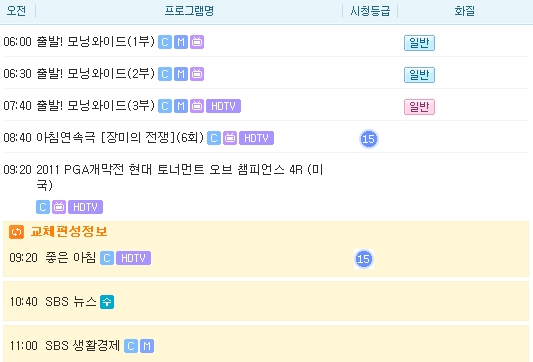The height and width of the screenshot is (362, 533).
Task: Click the C caption icon on the 06:00 program
Action: (165, 42)
